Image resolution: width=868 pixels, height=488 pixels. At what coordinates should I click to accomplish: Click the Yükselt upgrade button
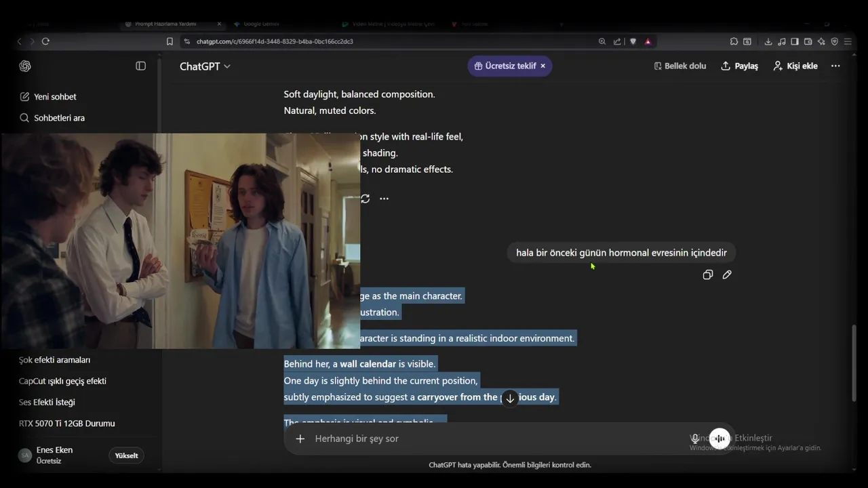pyautogui.click(x=126, y=455)
